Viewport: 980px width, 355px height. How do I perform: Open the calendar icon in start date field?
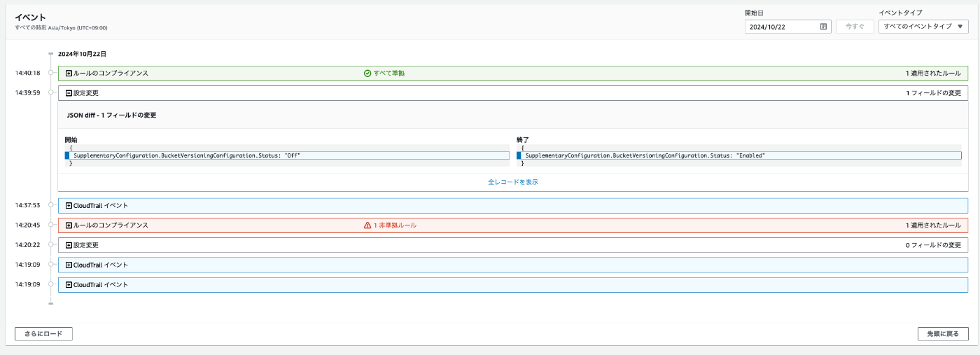click(x=823, y=27)
